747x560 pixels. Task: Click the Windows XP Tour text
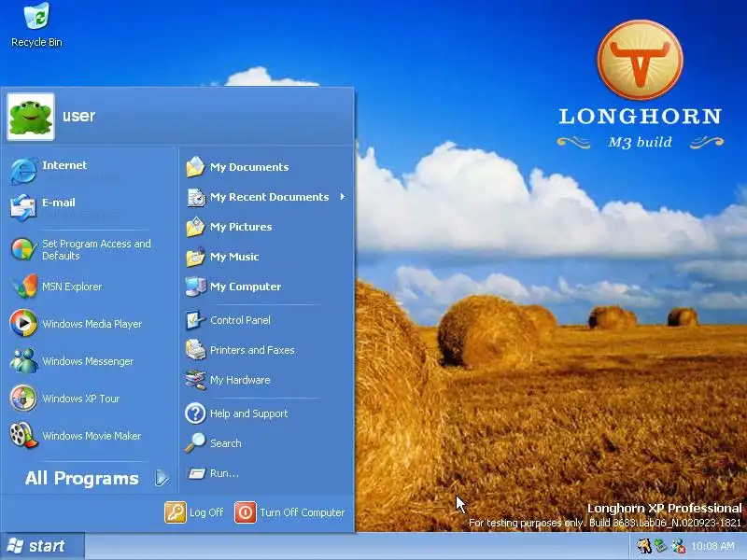[x=81, y=399]
